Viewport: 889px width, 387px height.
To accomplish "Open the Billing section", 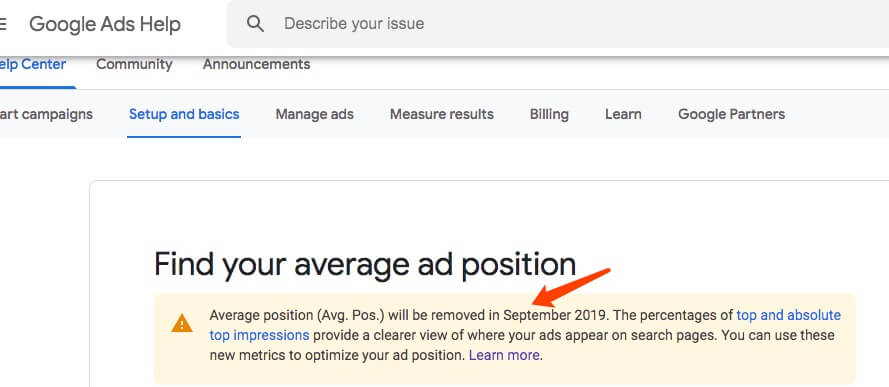I will [549, 114].
